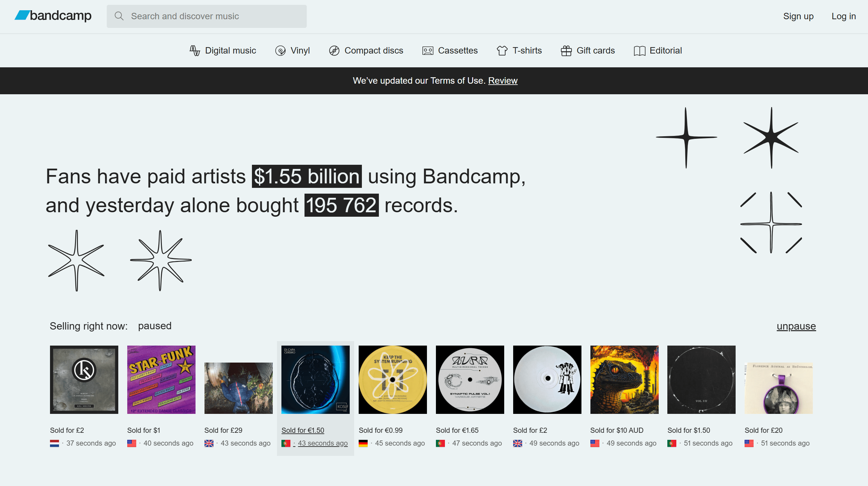Click the Log in link
This screenshot has height=486, width=868.
click(843, 16)
